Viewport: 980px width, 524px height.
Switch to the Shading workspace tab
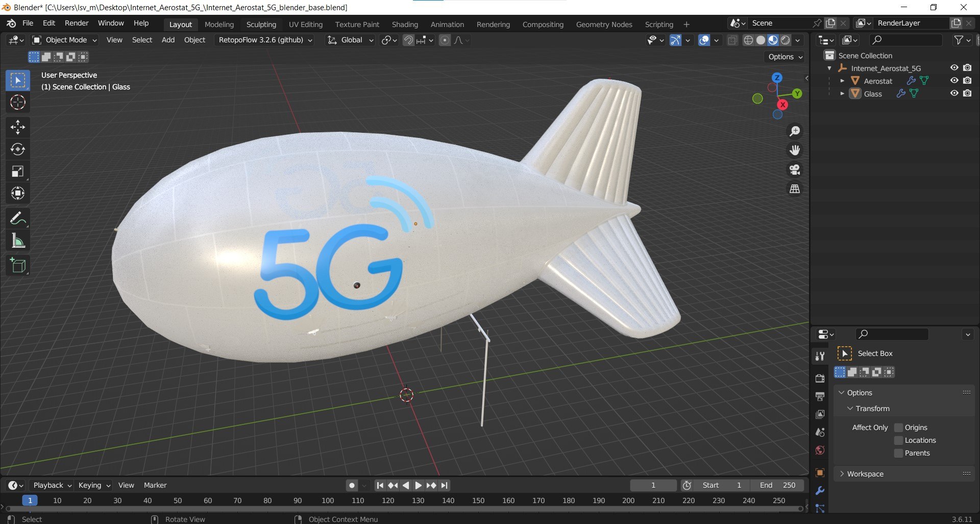coord(405,25)
